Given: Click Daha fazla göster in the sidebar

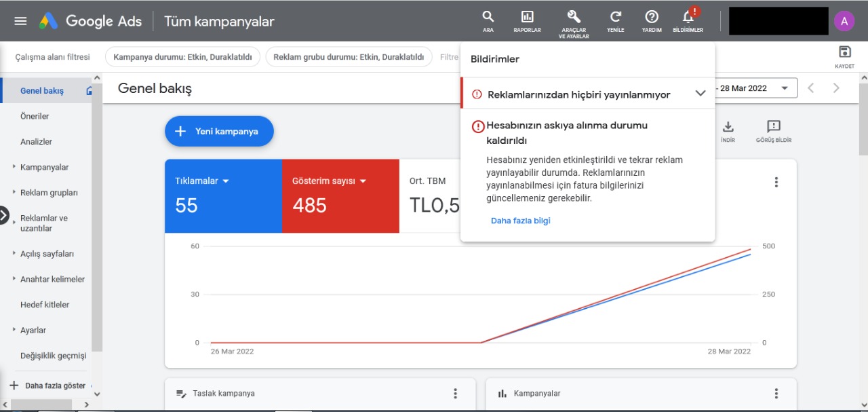Looking at the screenshot, I should (x=56, y=386).
